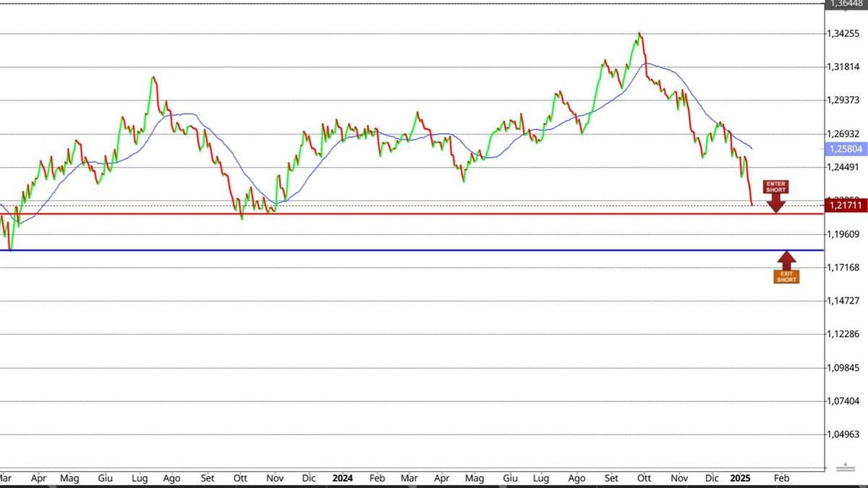Click the 1,26932 price axis label

[x=845, y=134]
